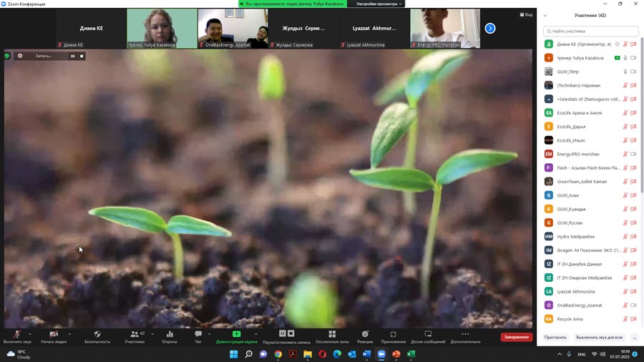Toggle camera with Начать видео

54,335
